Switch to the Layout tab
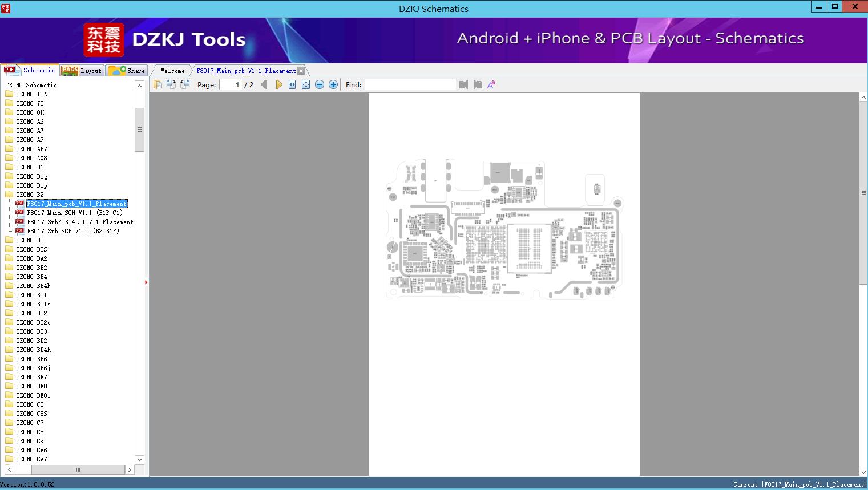Screen dimensions: 868x490 pyautogui.click(x=82, y=70)
